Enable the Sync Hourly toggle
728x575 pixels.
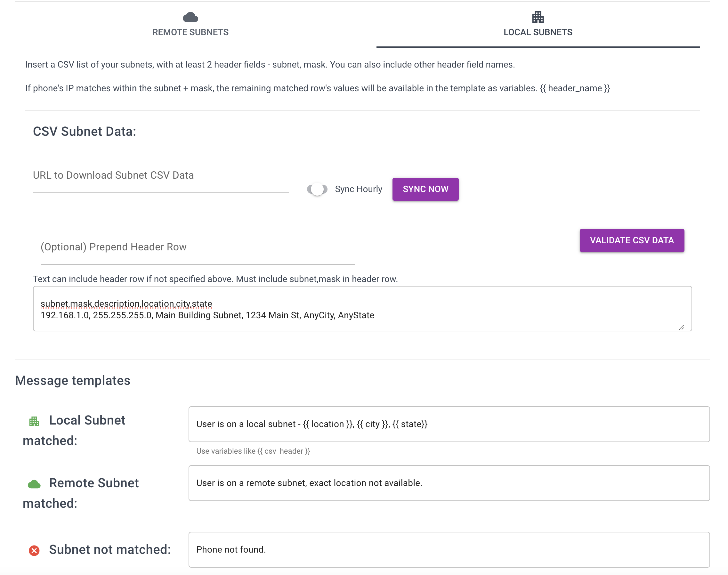[317, 189]
